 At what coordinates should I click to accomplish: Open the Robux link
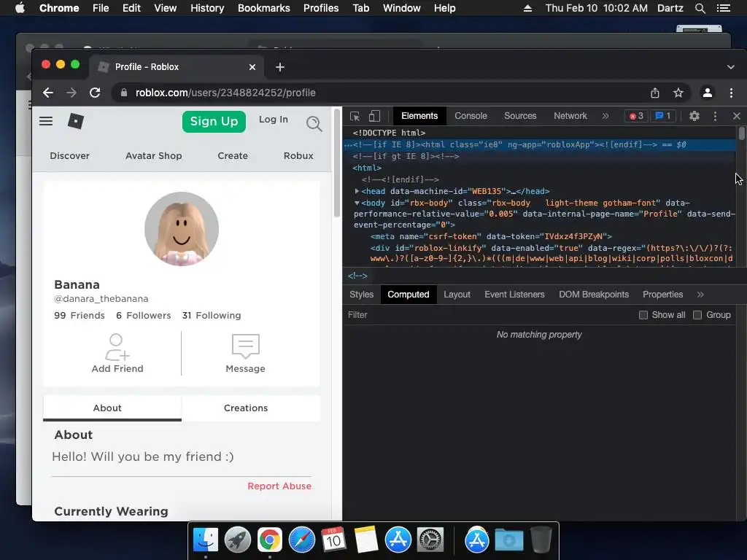coord(298,156)
